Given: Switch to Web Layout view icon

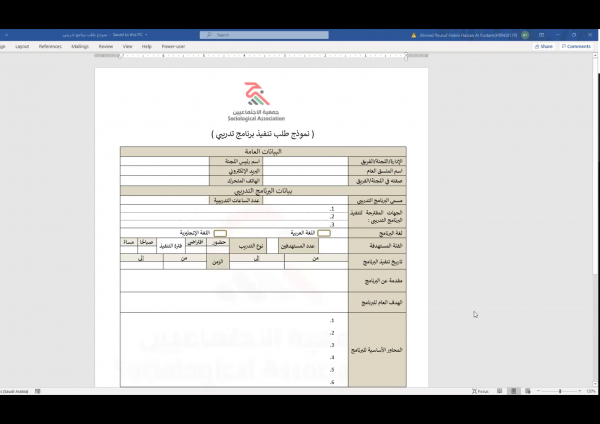Looking at the screenshot, I should 528,391.
